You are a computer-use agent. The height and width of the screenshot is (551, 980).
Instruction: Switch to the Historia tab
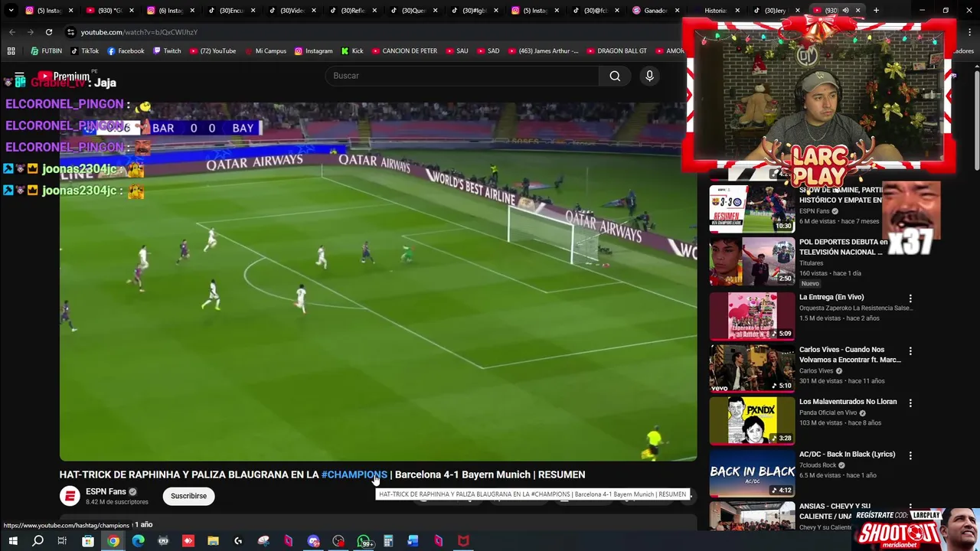tap(717, 11)
